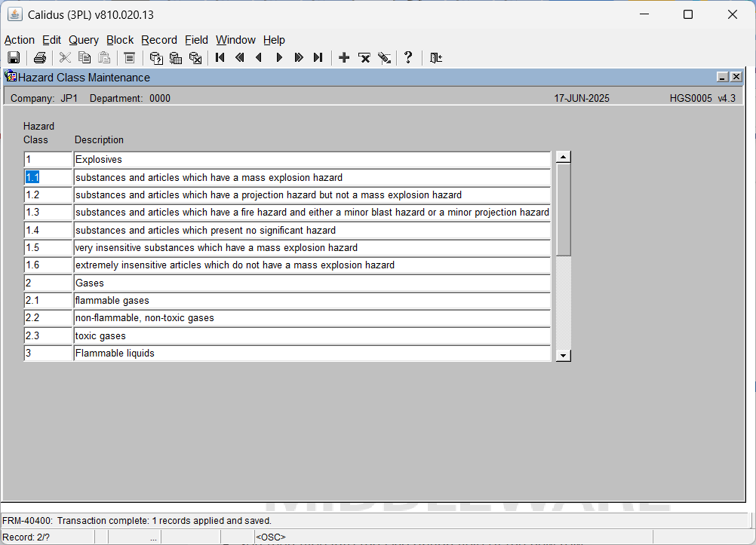Click the Explosives description field
756x545 pixels.
pos(312,160)
